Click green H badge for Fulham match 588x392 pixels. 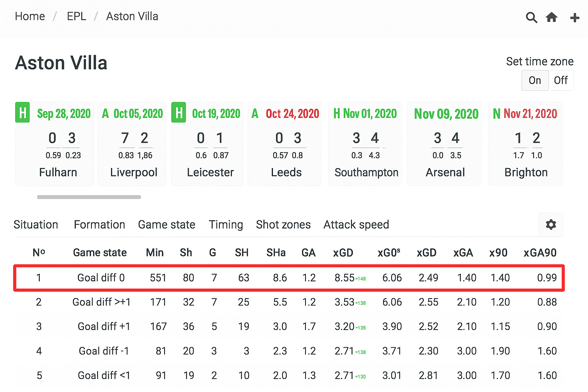[x=23, y=113]
